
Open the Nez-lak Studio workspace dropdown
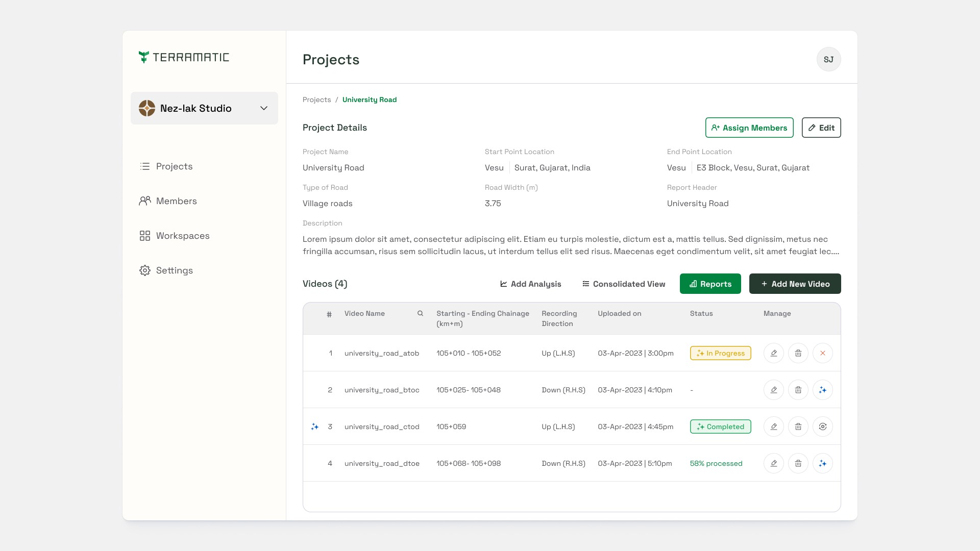click(204, 108)
